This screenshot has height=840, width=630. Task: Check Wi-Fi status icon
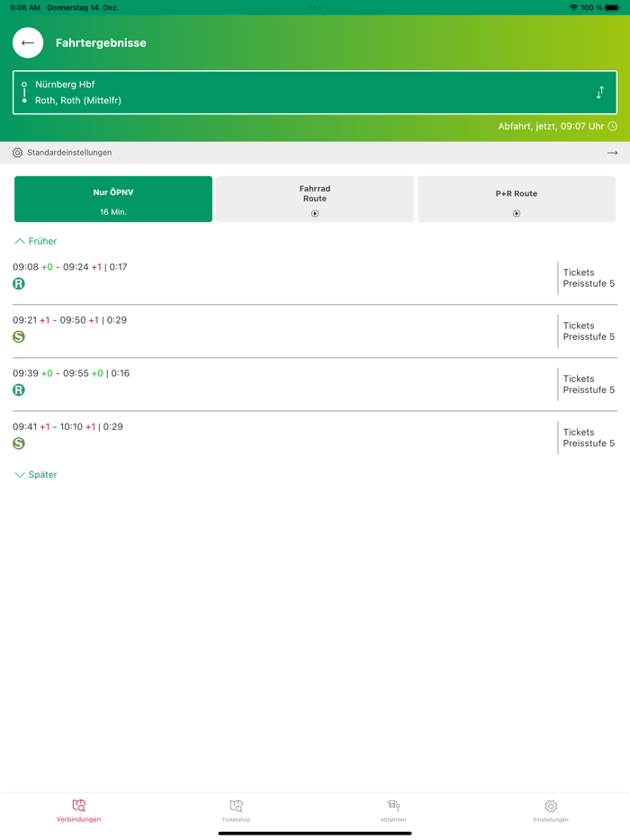click(x=573, y=7)
